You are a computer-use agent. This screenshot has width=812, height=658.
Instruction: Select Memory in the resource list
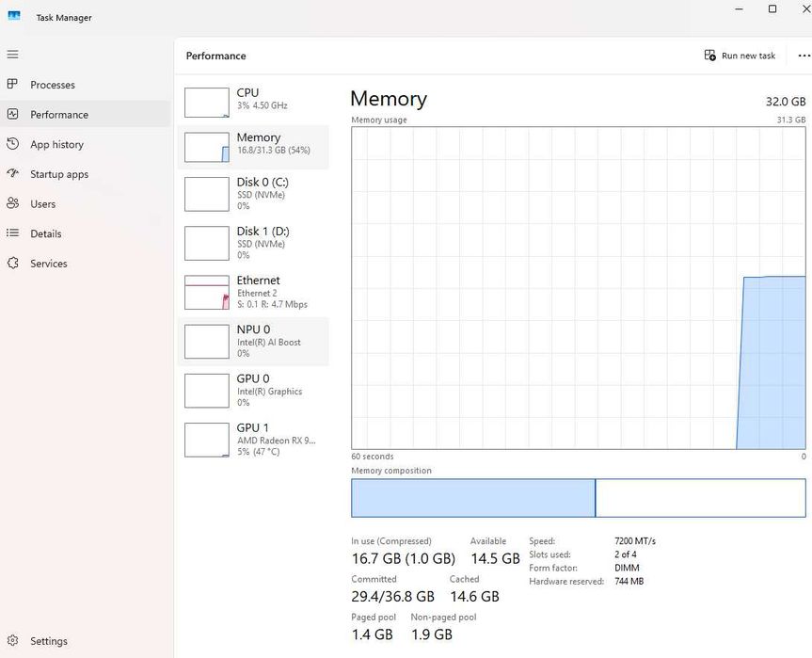[x=252, y=144]
